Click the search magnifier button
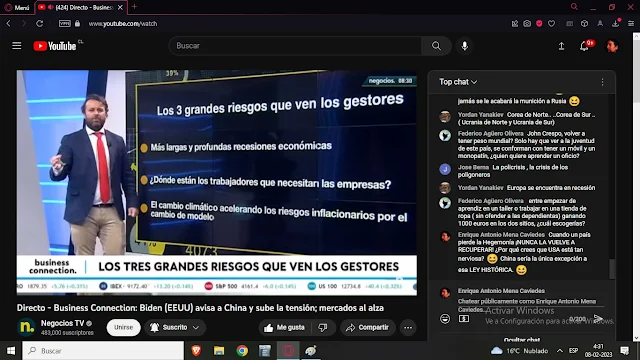Viewport: 640px width, 360px height. click(436, 46)
